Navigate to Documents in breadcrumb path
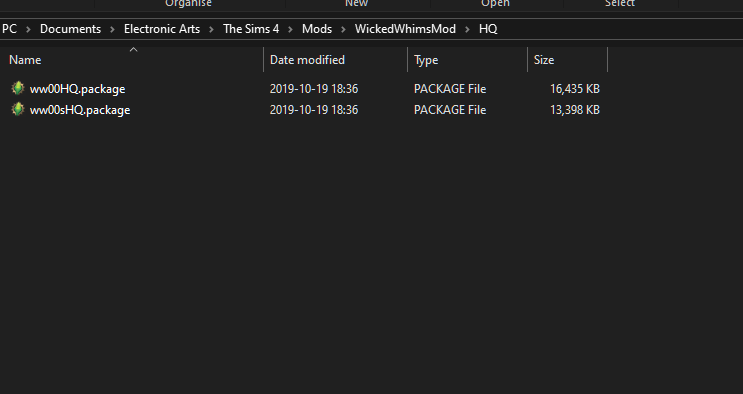 (x=70, y=29)
